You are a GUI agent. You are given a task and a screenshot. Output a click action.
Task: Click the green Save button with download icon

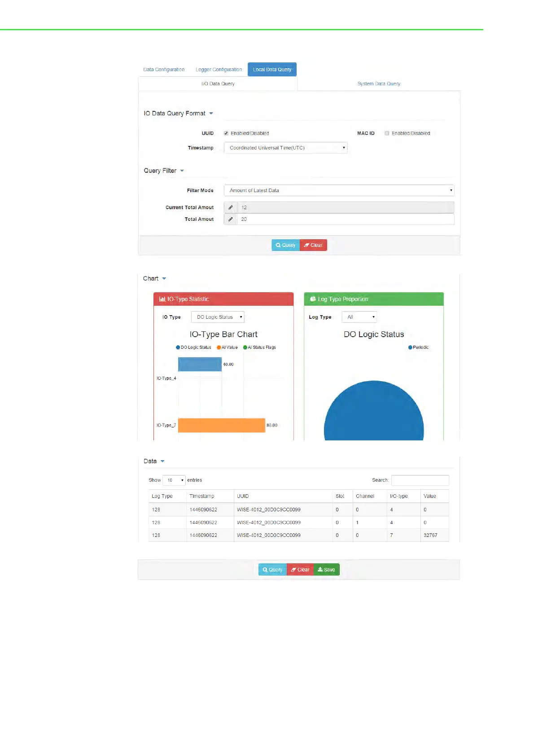(x=327, y=570)
